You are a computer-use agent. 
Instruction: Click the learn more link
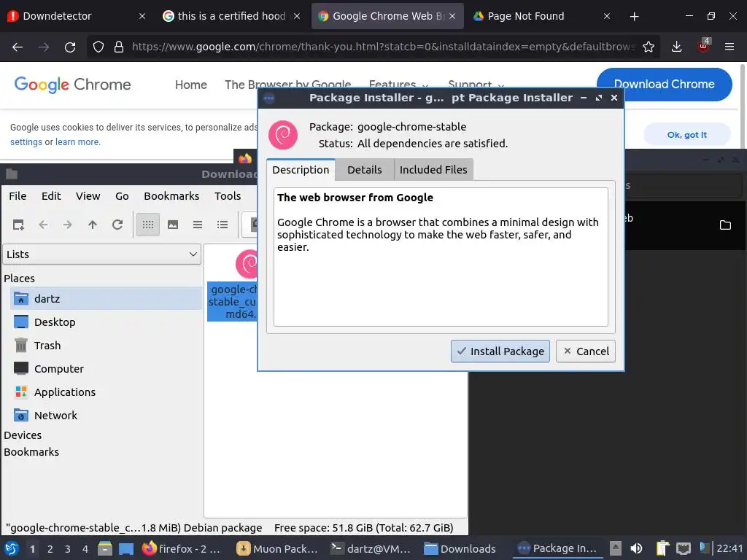click(77, 142)
